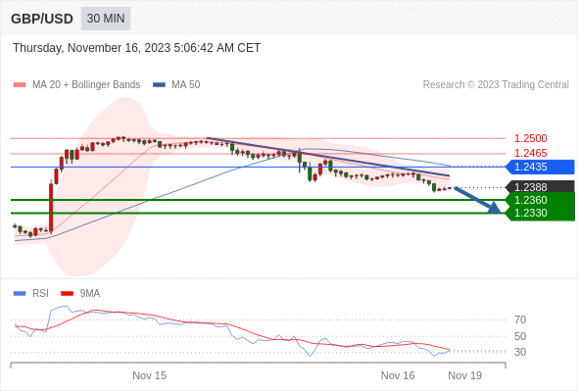Click the Research © 2023 Trading Central credit
The height and width of the screenshot is (392, 578).
click(x=496, y=85)
